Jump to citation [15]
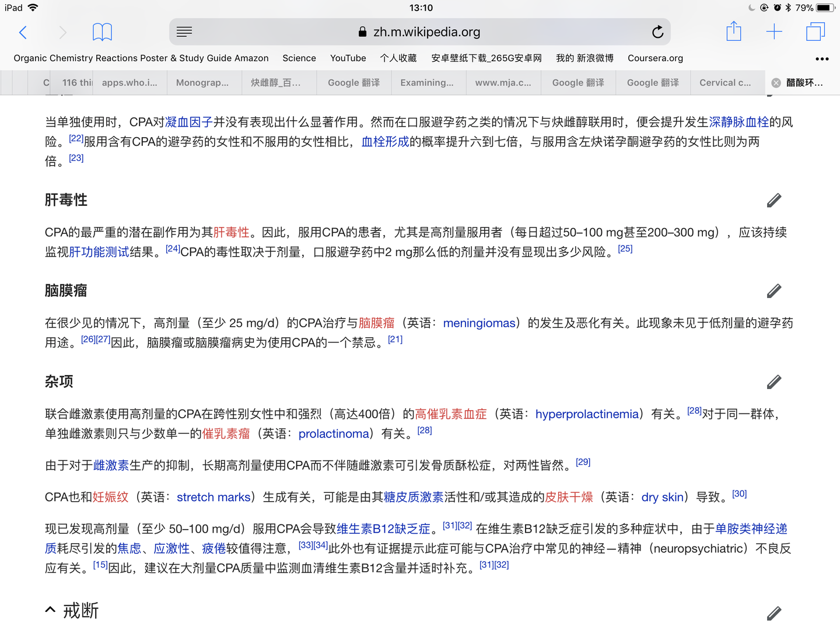The image size is (840, 630). [100, 565]
